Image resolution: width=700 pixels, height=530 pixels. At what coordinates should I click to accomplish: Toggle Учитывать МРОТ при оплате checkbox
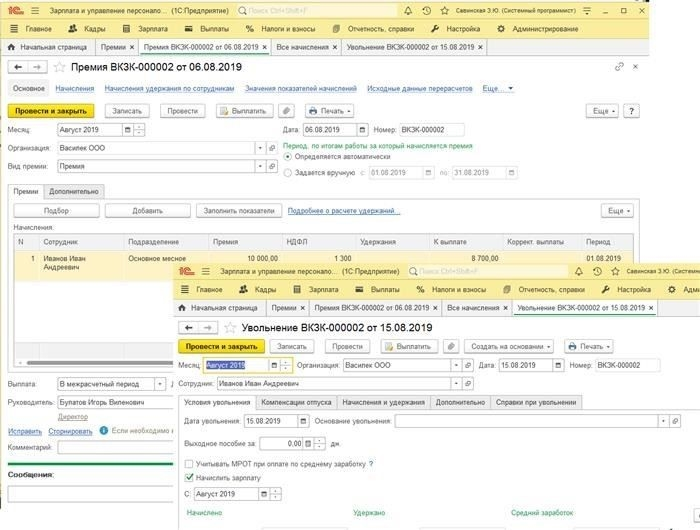189,464
